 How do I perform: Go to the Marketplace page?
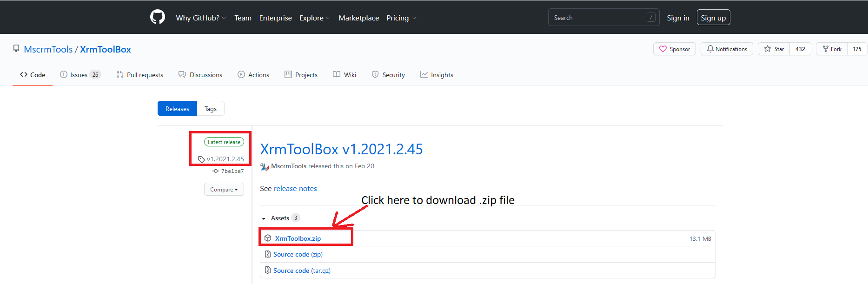358,18
